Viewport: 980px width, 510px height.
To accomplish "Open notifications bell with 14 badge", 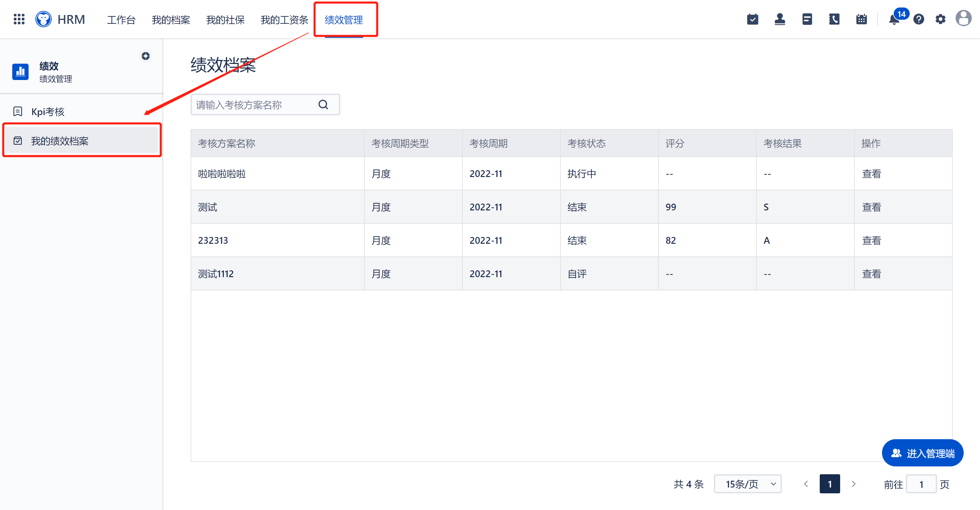I will (895, 19).
